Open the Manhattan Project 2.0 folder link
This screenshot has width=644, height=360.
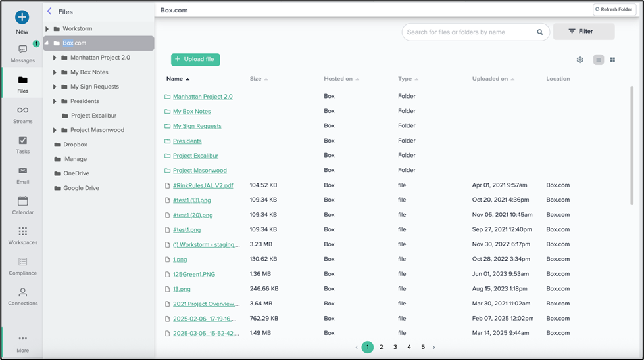[203, 97]
